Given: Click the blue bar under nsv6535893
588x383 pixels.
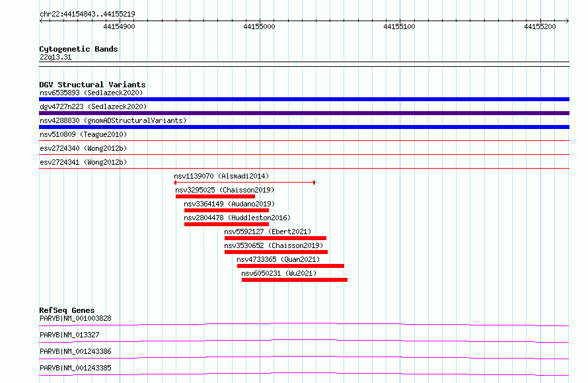Looking at the screenshot, I should [304, 99].
